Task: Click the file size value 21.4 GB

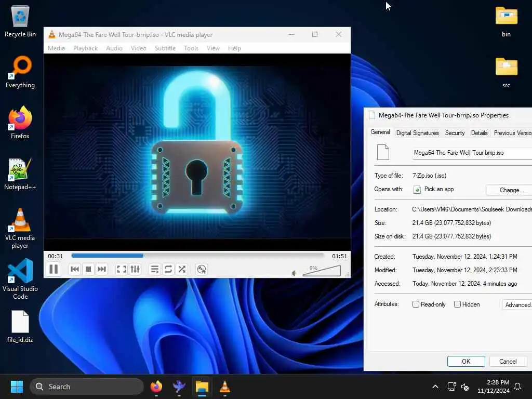Action: click(x=451, y=223)
